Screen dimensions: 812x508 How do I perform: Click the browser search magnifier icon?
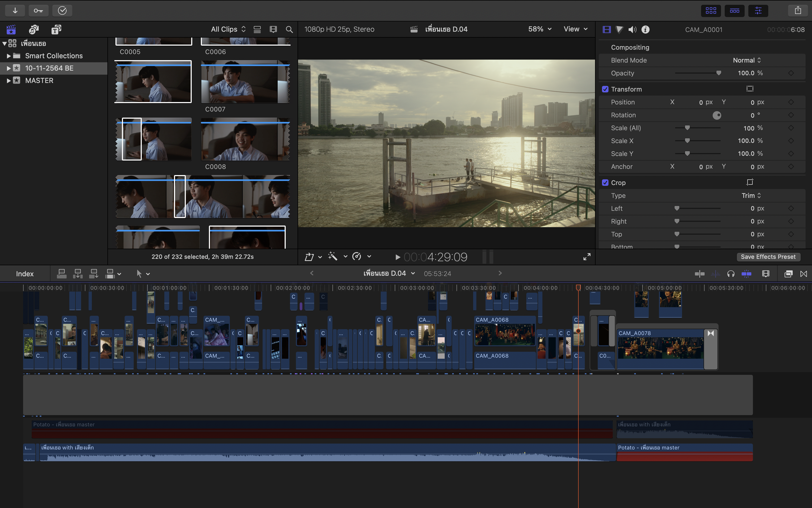tap(289, 30)
